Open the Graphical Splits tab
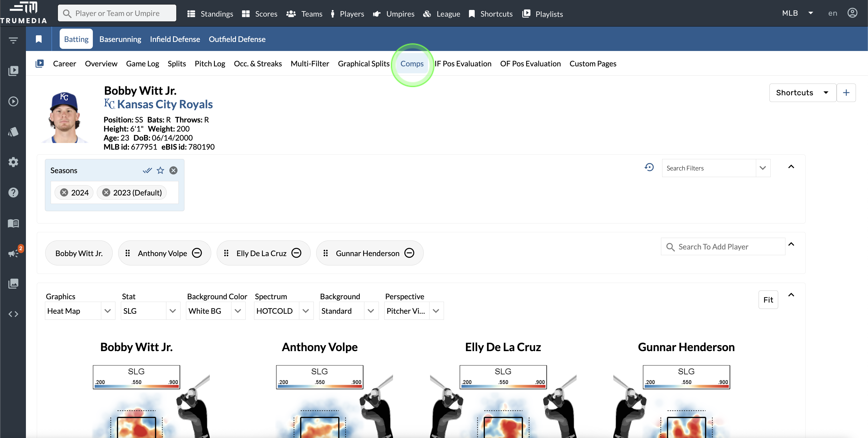Image resolution: width=868 pixels, height=438 pixels. pyautogui.click(x=363, y=64)
